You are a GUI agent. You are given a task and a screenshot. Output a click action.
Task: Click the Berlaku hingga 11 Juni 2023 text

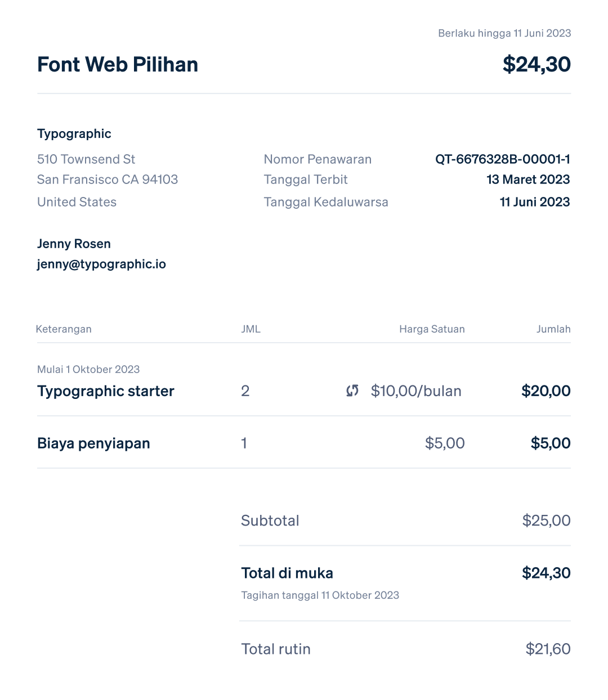504,33
